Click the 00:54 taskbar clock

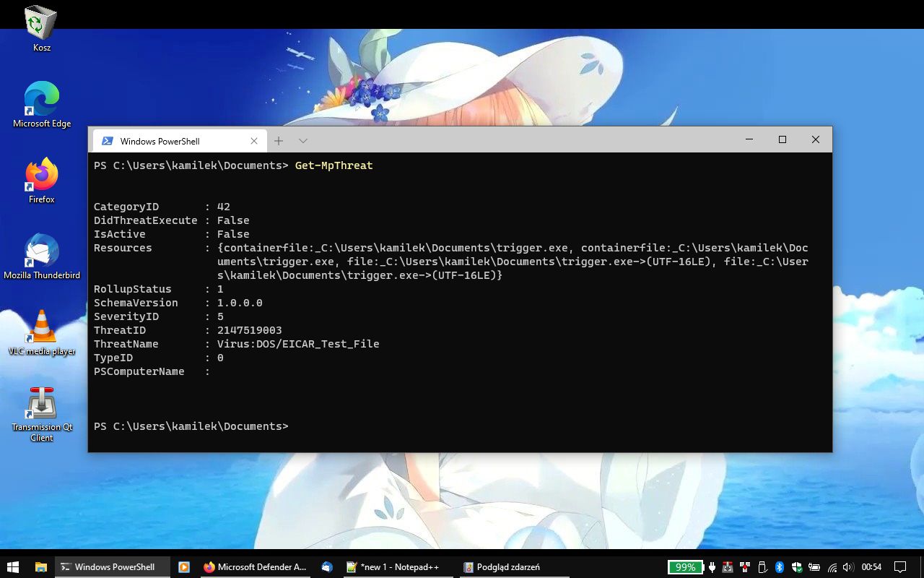coord(871,567)
